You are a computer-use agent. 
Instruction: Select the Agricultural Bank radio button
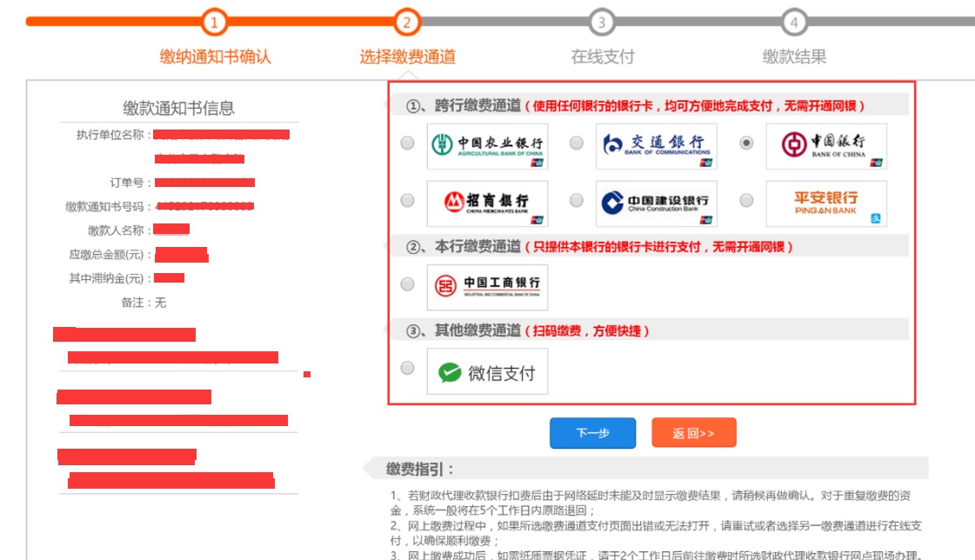pyautogui.click(x=407, y=143)
